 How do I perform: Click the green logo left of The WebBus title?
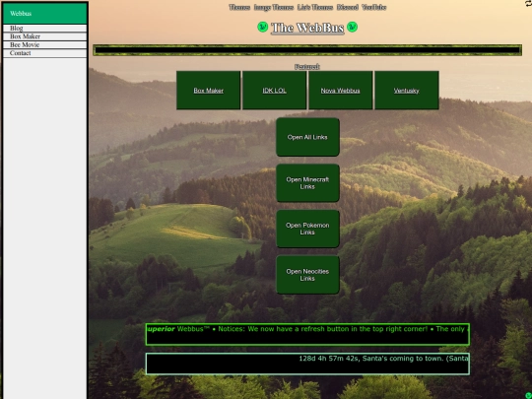coord(263,27)
